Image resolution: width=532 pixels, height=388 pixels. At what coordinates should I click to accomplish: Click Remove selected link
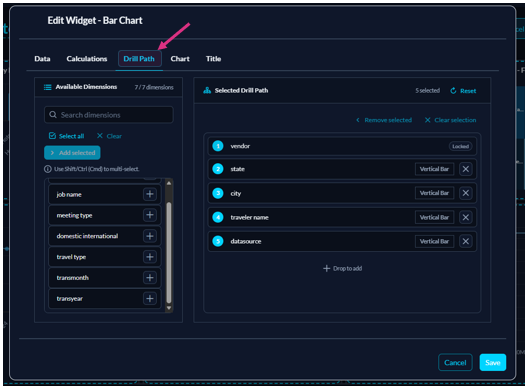[x=384, y=120]
